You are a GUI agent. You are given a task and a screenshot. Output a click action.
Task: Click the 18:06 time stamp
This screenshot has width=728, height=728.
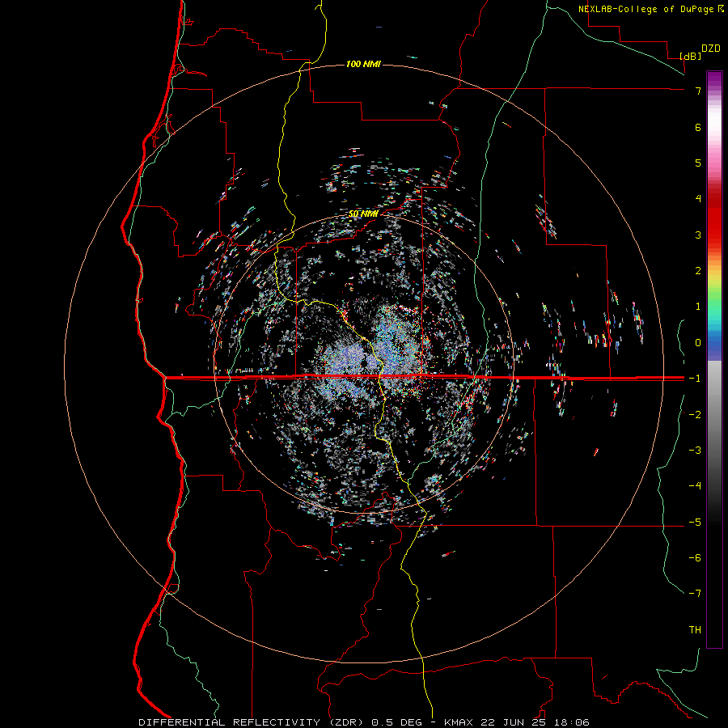(x=574, y=722)
